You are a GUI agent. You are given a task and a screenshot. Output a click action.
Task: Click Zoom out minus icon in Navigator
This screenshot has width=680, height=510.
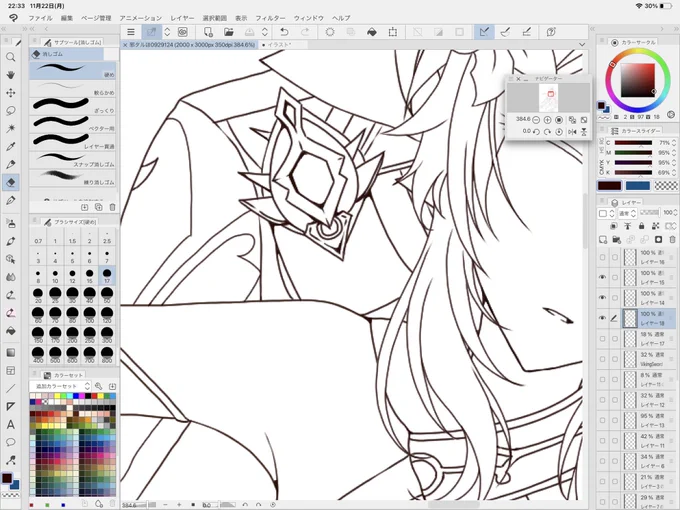pos(536,120)
